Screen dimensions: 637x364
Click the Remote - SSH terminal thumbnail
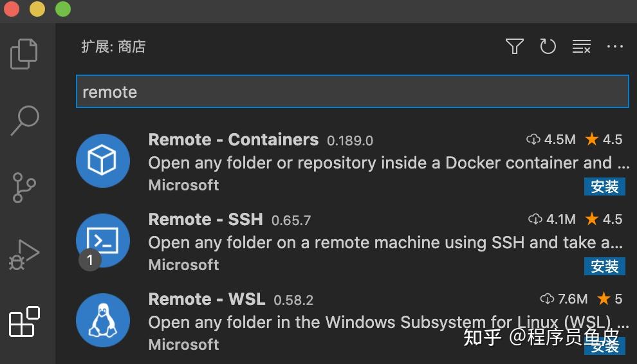tap(103, 240)
